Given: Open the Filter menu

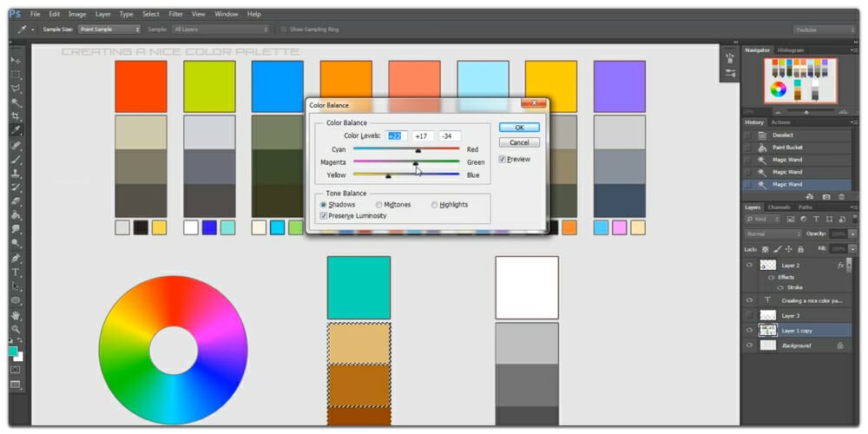Looking at the screenshot, I should 176,14.
